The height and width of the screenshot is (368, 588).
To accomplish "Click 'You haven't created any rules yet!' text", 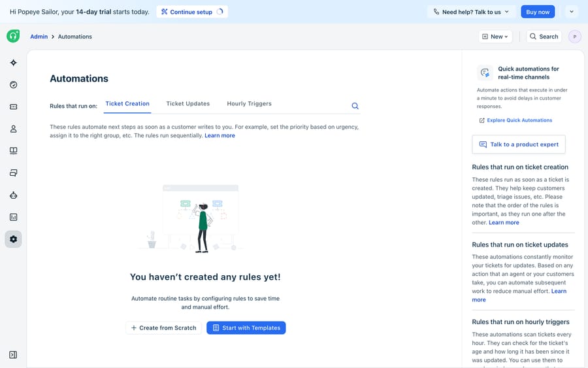I will tap(205, 277).
